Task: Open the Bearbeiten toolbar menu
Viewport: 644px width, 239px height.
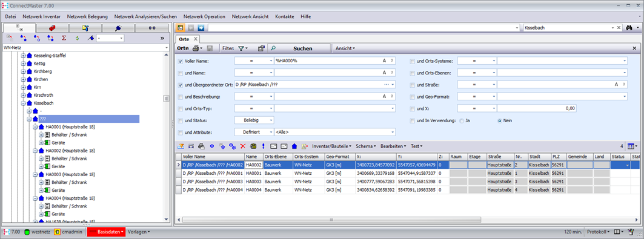Action: point(393,146)
